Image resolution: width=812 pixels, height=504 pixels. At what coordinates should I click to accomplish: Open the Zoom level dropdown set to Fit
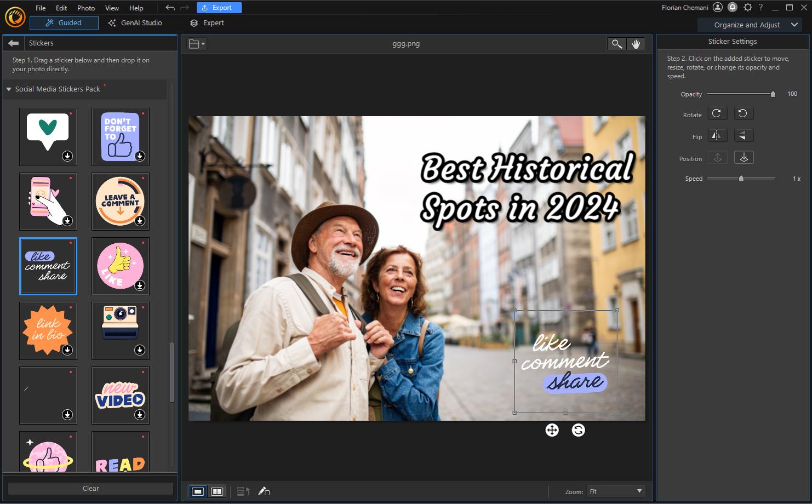coord(615,491)
